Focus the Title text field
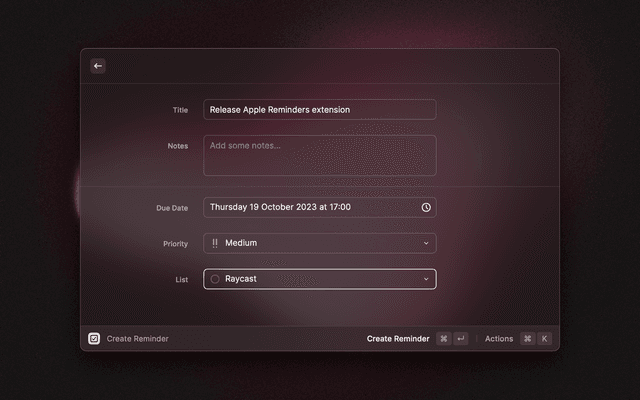This screenshot has width=640, height=400. click(319, 110)
